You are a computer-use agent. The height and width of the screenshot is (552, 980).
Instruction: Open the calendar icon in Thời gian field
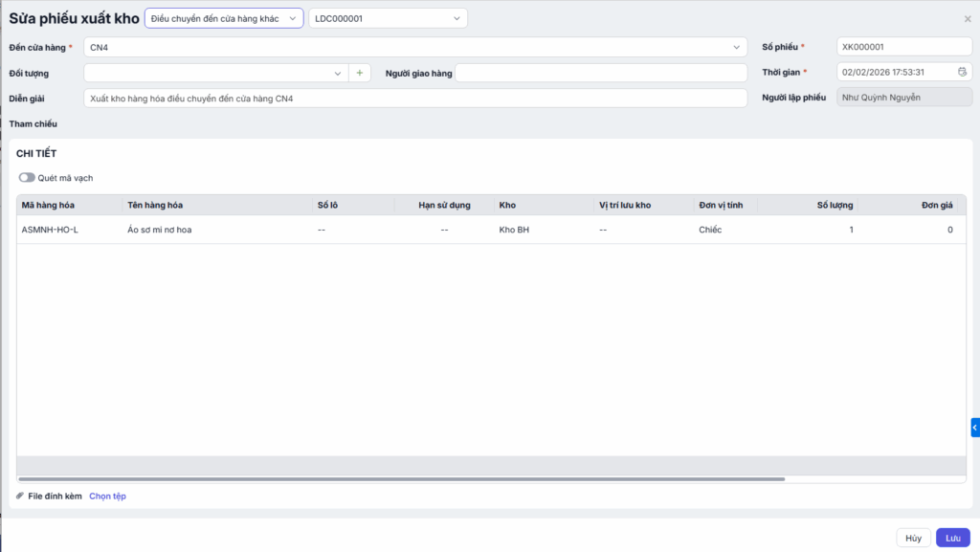tap(962, 72)
